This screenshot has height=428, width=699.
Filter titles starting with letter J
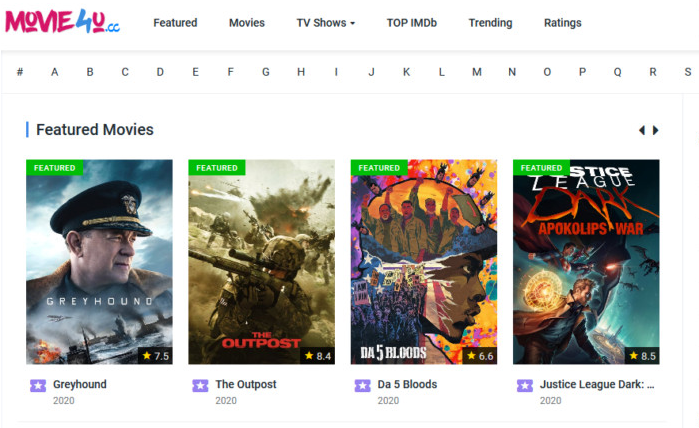[371, 72]
